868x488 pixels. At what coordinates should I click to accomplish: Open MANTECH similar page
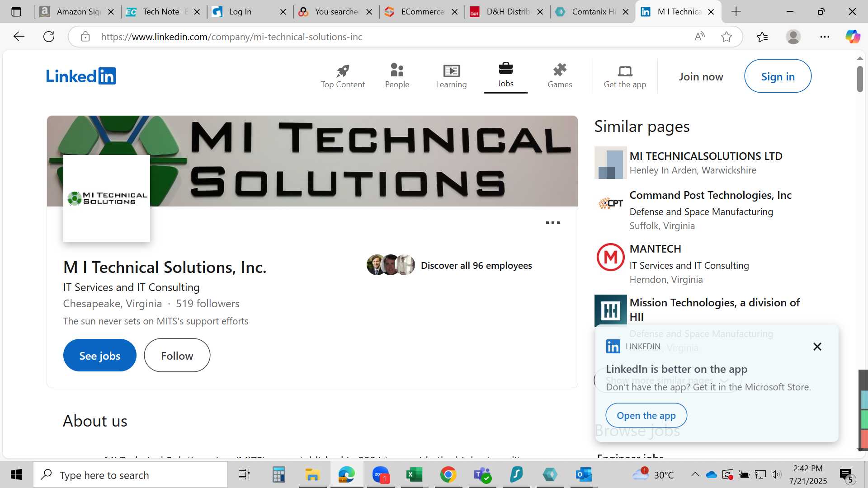coord(655,249)
